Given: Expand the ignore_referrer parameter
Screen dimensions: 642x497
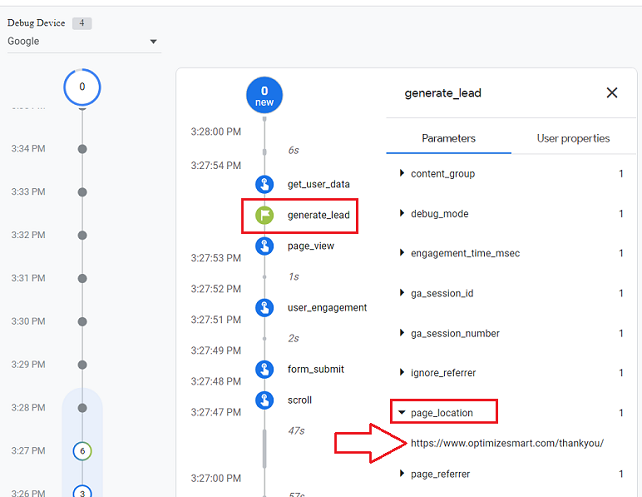Looking at the screenshot, I should [402, 373].
